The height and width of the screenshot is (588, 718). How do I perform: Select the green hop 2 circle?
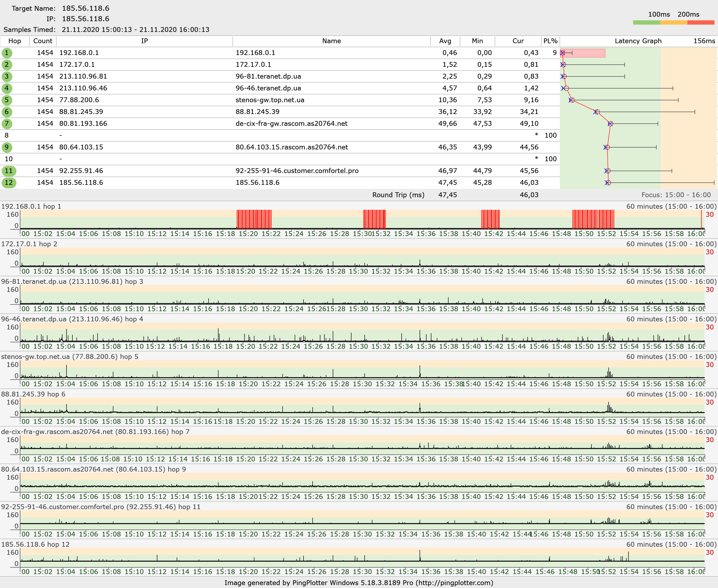(x=7, y=65)
